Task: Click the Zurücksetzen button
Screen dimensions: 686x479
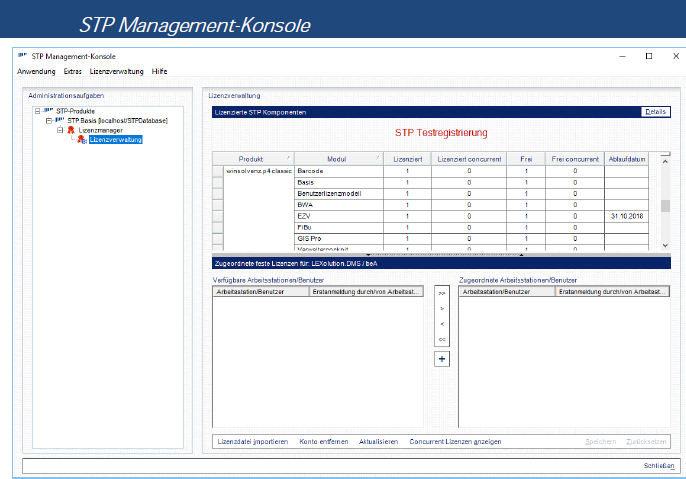Action: pyautogui.click(x=646, y=442)
